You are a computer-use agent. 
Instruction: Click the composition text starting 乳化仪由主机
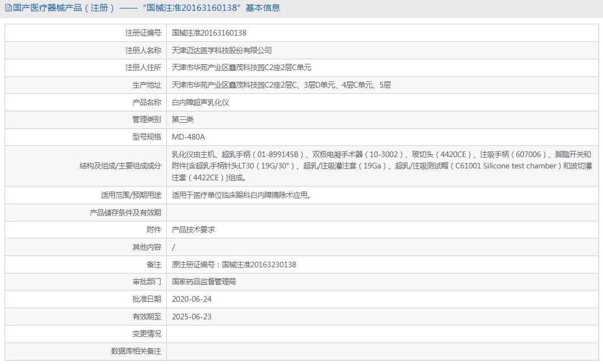click(382, 166)
